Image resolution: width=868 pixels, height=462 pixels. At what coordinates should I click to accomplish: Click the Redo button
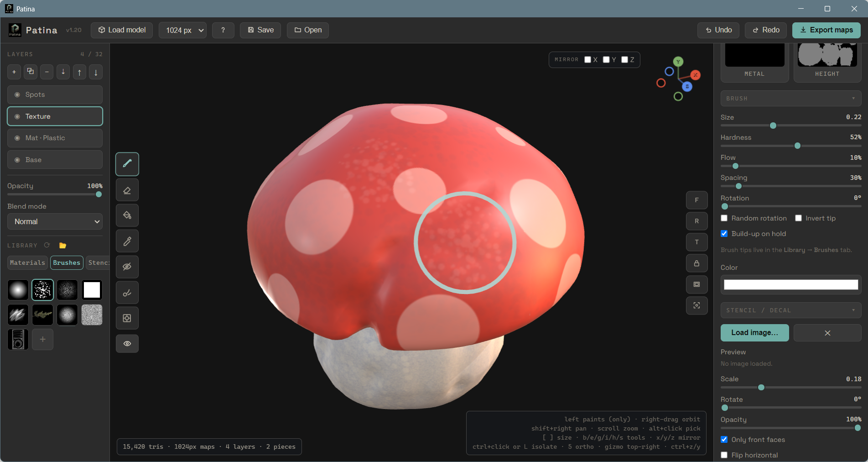tap(766, 30)
